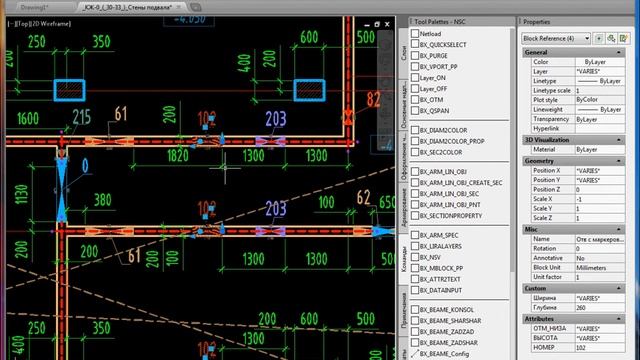Edit the Глубина value 260
640x360 pixels.
[600, 308]
